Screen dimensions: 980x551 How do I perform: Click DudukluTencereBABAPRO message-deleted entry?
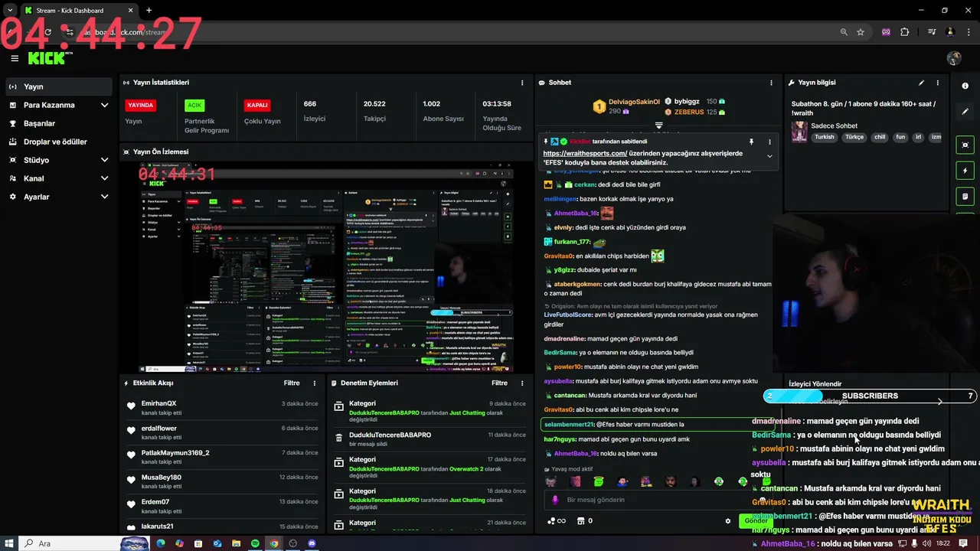tap(430, 439)
